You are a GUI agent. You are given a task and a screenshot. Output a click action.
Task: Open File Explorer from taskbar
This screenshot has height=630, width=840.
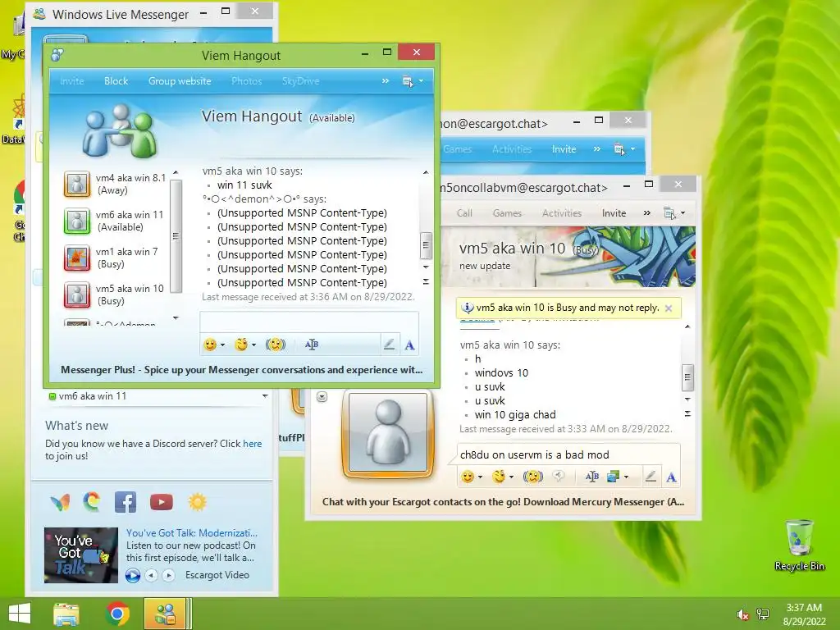coord(66,614)
